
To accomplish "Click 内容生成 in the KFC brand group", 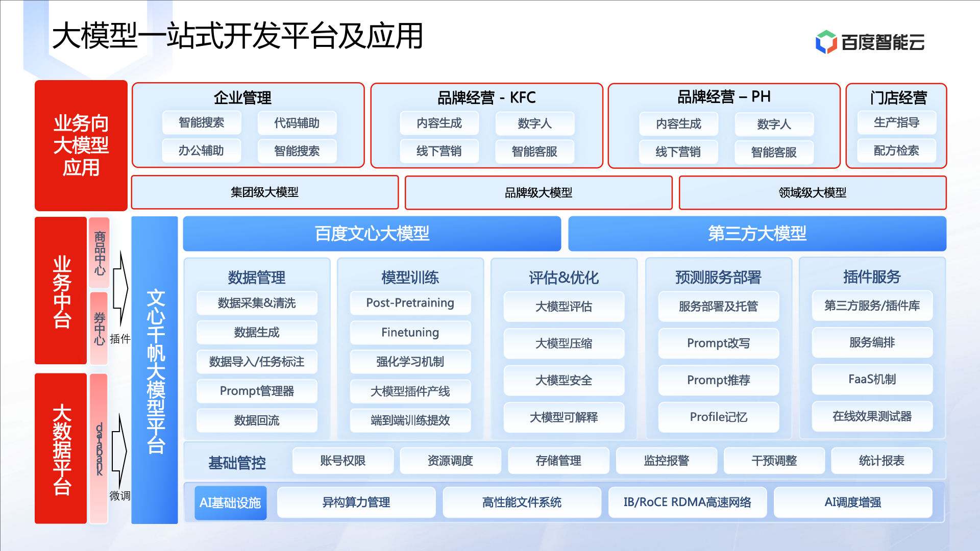I will tap(439, 123).
